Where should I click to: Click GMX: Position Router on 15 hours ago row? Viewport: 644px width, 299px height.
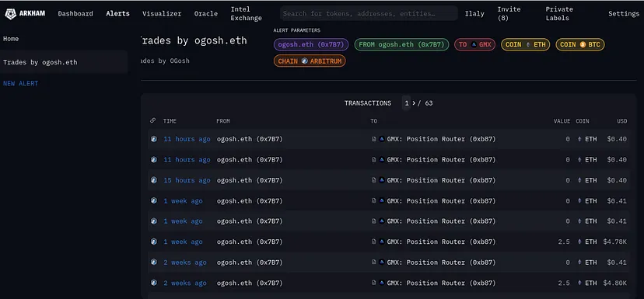click(x=442, y=180)
